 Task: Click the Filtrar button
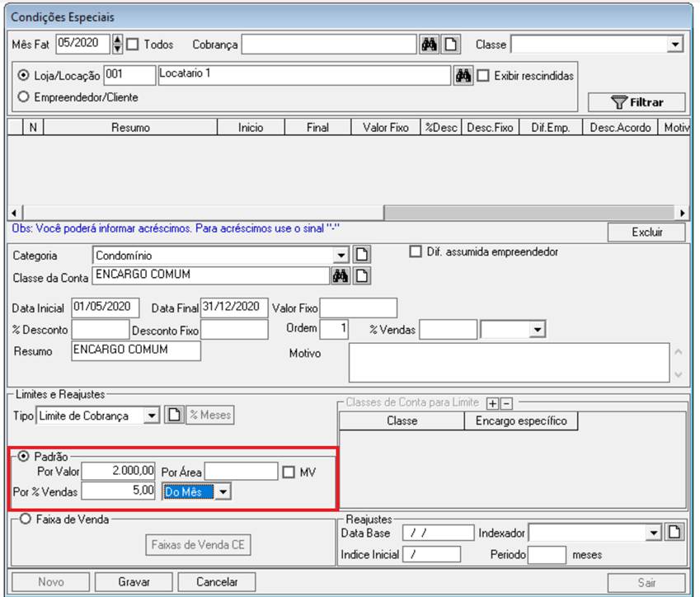[x=637, y=102]
